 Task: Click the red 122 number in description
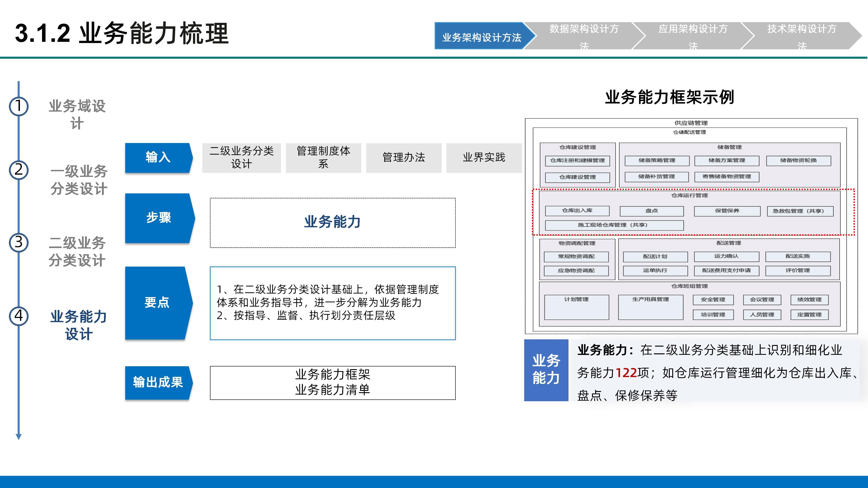tap(626, 373)
